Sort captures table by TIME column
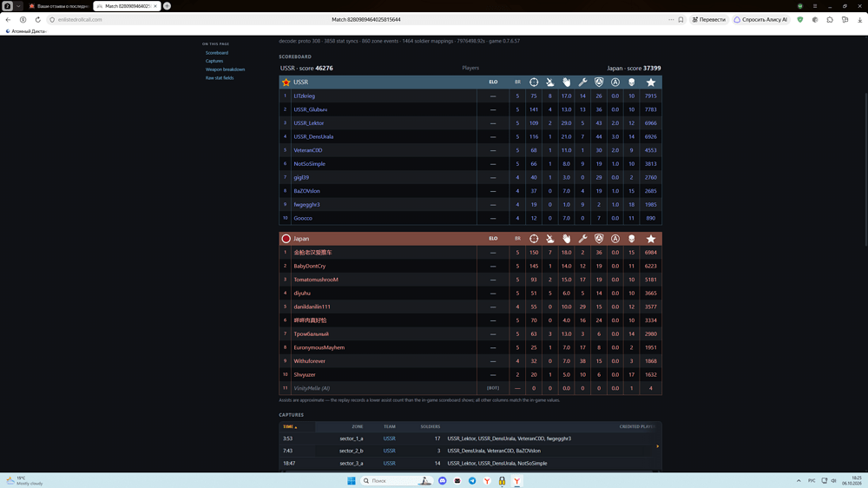868x488 pixels. 290,426
